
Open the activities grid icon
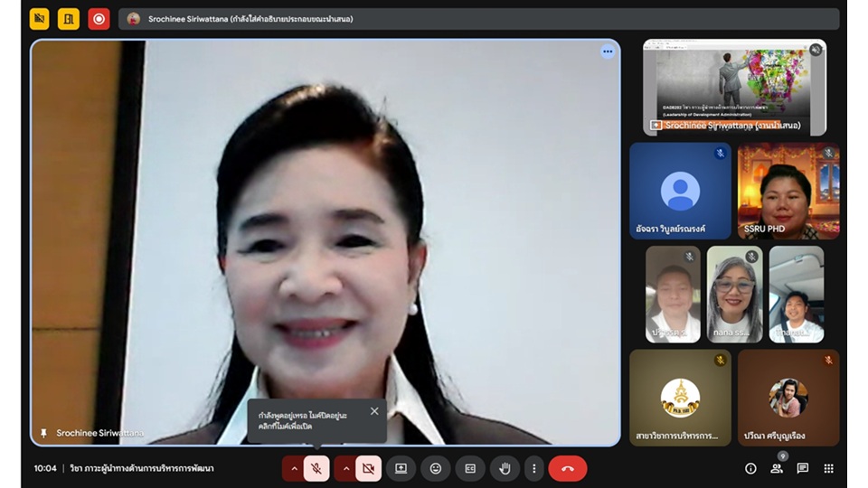click(x=829, y=468)
